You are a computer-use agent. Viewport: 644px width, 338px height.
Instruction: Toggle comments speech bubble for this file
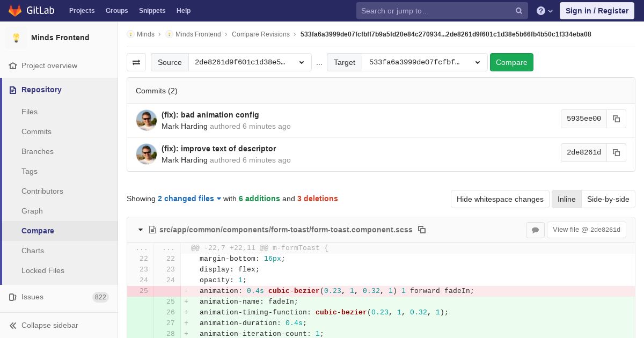point(535,230)
